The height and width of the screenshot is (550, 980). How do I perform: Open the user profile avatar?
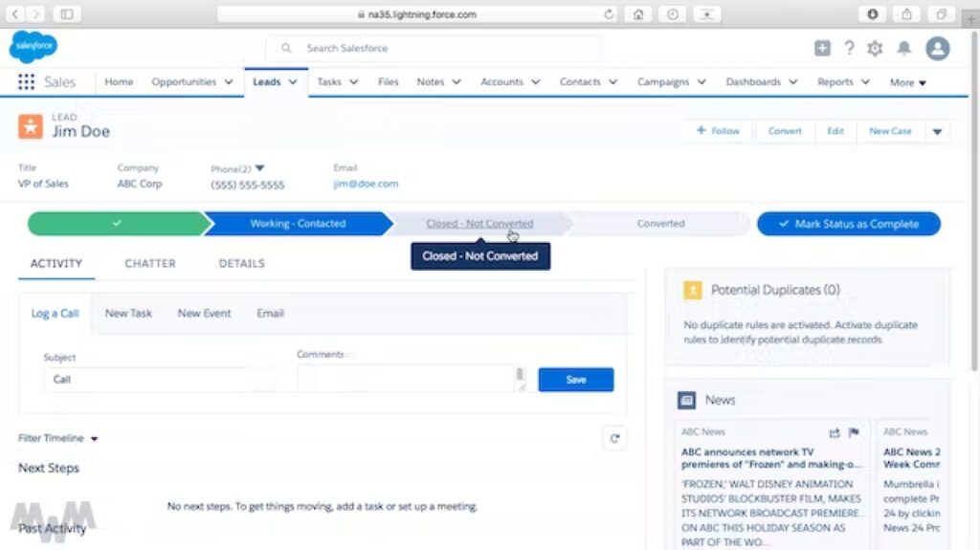pyautogui.click(x=938, y=48)
